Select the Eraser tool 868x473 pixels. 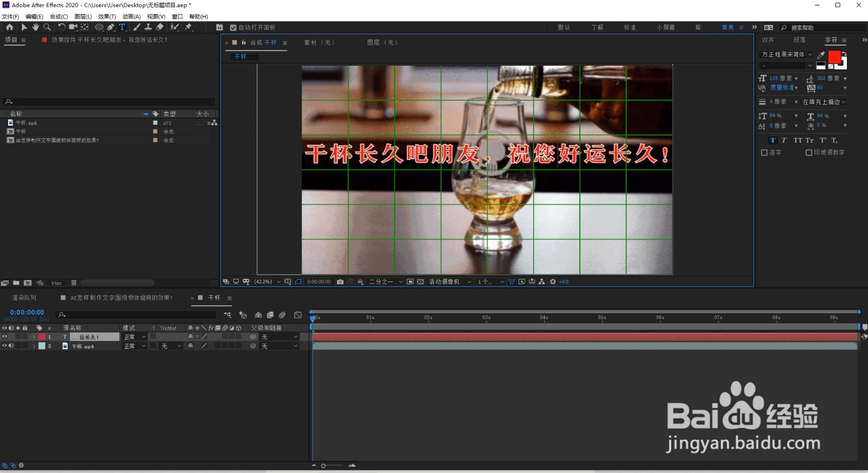[160, 27]
